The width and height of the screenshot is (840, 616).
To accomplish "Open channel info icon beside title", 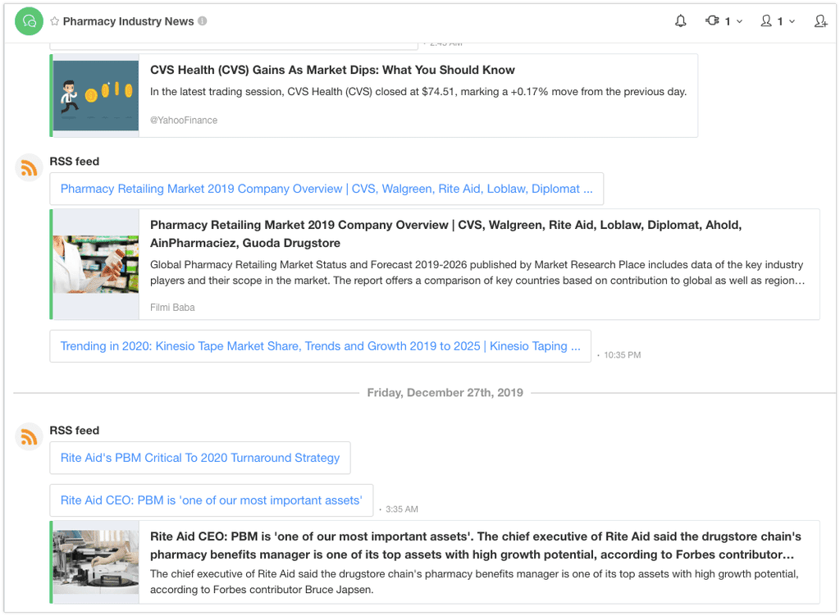I will click(x=203, y=21).
